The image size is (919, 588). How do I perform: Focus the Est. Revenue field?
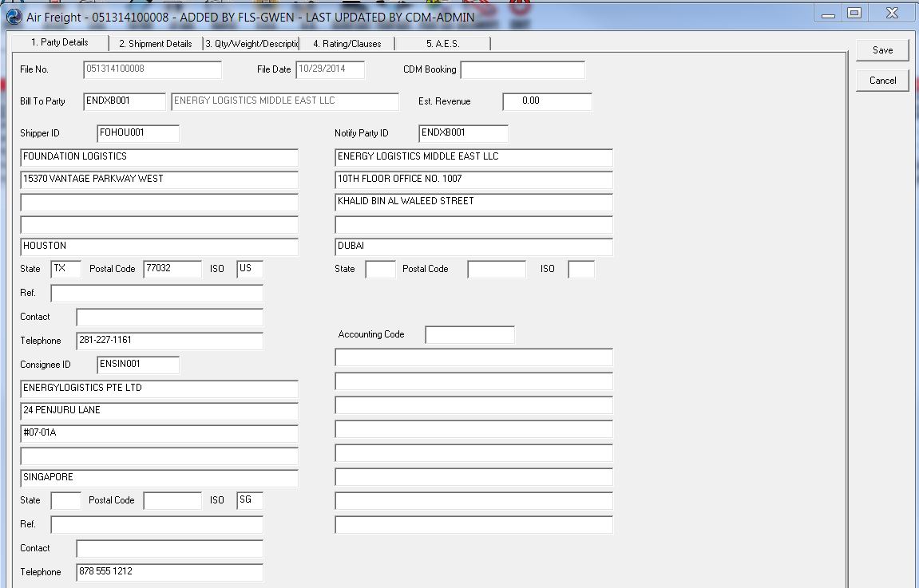pyautogui.click(x=547, y=101)
